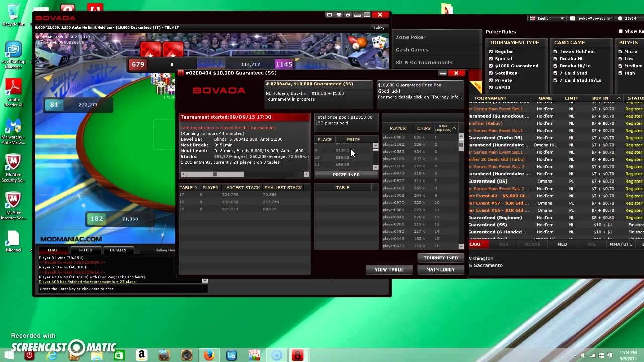
Task: Switch to the DETAILS tab
Action: (118, 250)
